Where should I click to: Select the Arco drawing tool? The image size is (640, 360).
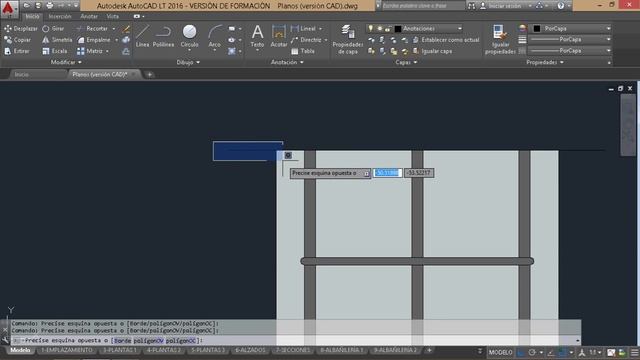(x=214, y=36)
